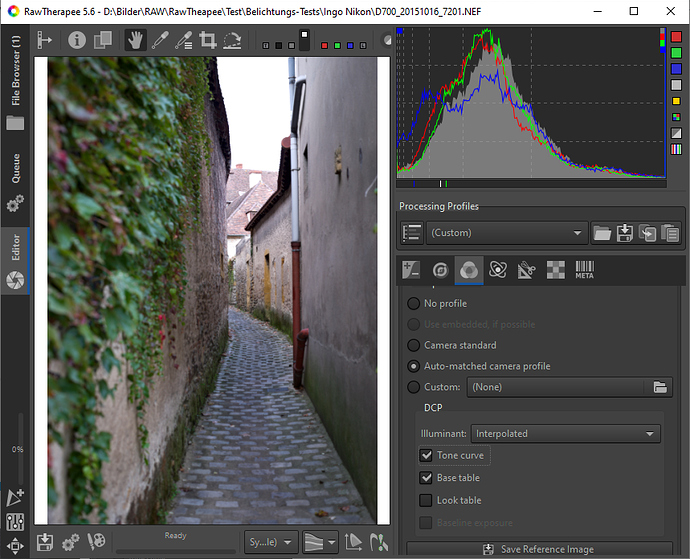Click Save Reference Image button

point(539,549)
